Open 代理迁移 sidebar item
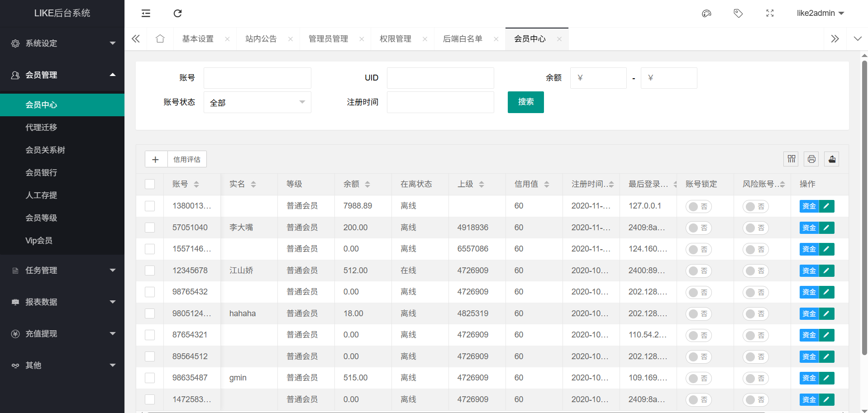 click(x=62, y=127)
